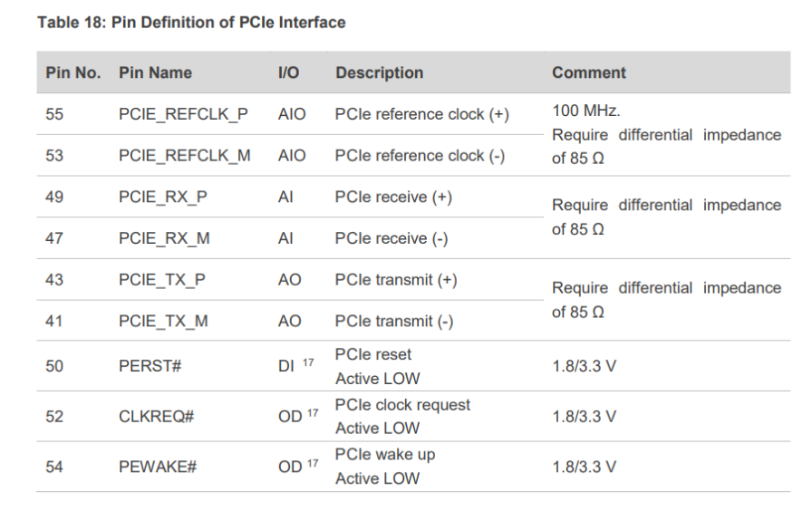
Task: Click the 'Comment' column header
Action: 588,72
